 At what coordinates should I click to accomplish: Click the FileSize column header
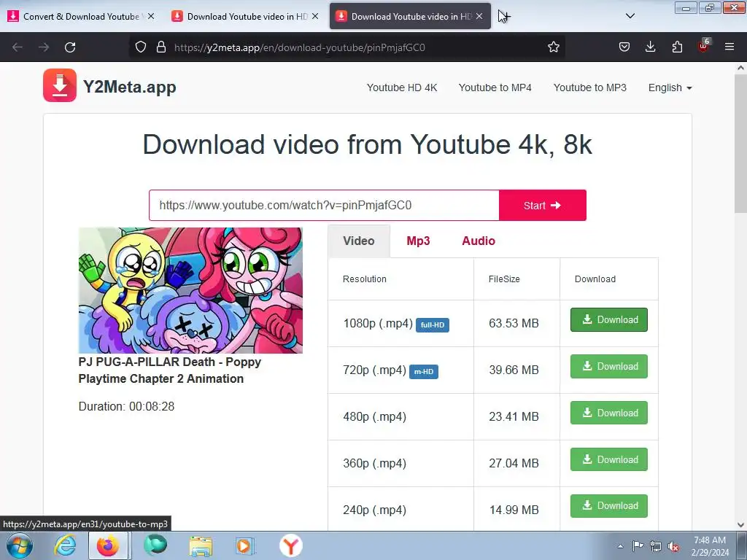(504, 279)
